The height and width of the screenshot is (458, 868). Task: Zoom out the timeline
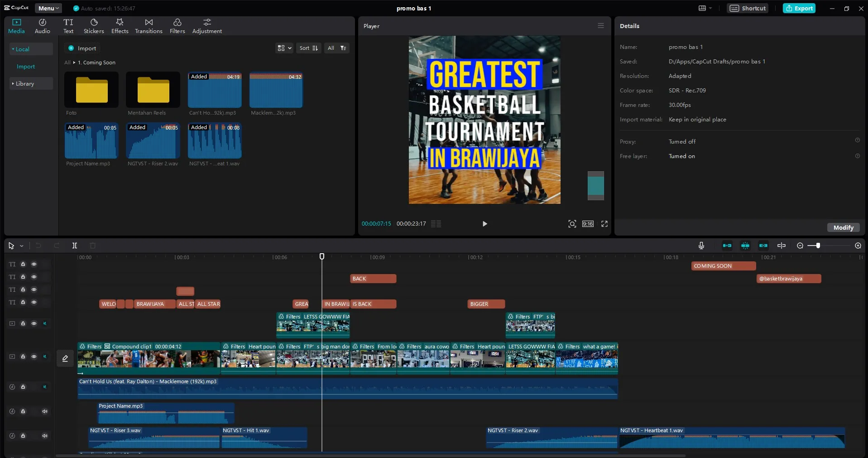(x=800, y=246)
